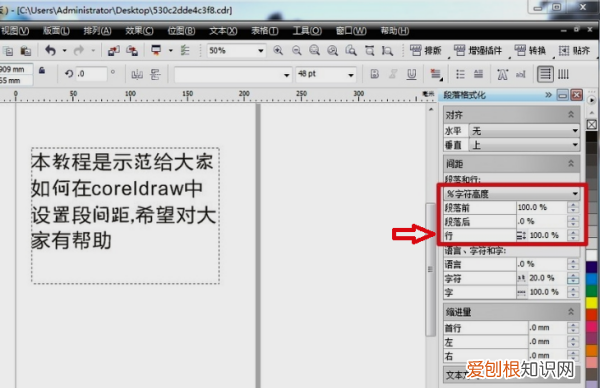Click the 段落后 stepper arrows

tap(573, 222)
